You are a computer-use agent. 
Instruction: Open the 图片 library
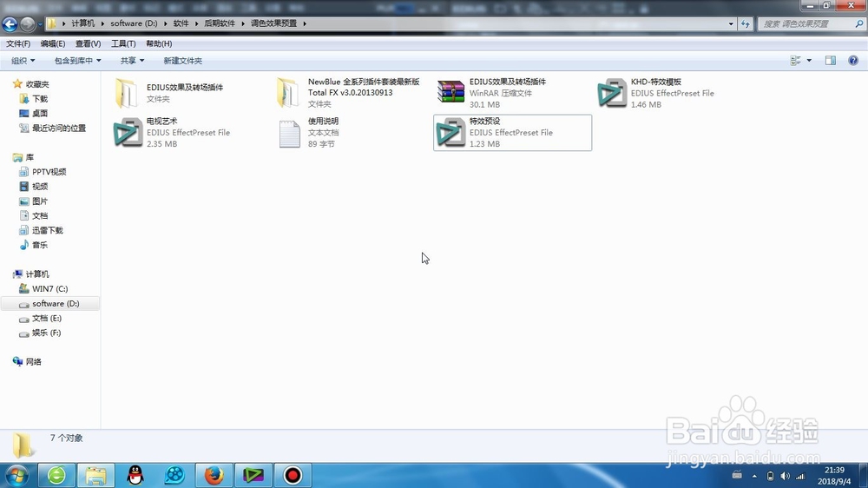40,201
